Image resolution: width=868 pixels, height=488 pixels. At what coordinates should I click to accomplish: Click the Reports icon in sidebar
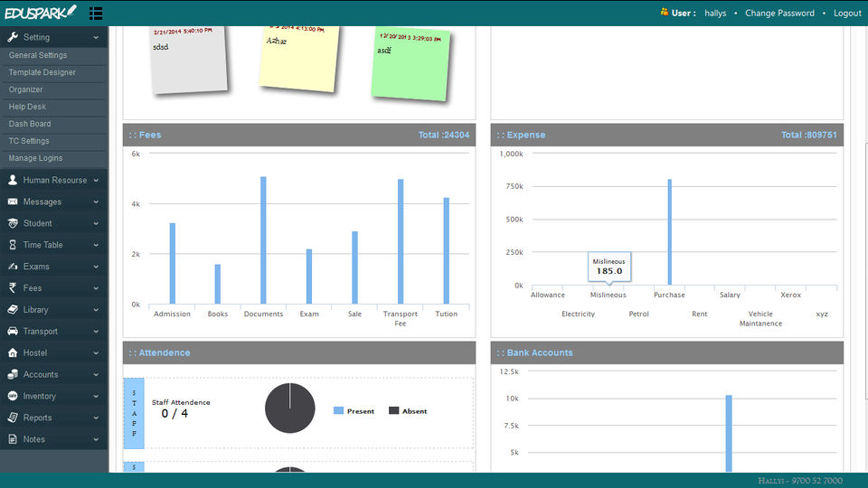coord(13,418)
